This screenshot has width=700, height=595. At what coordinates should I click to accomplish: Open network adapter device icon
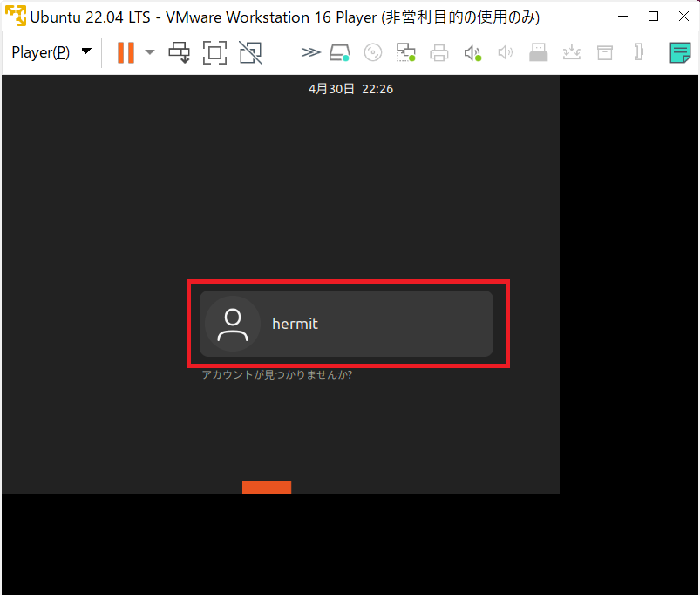pos(406,52)
